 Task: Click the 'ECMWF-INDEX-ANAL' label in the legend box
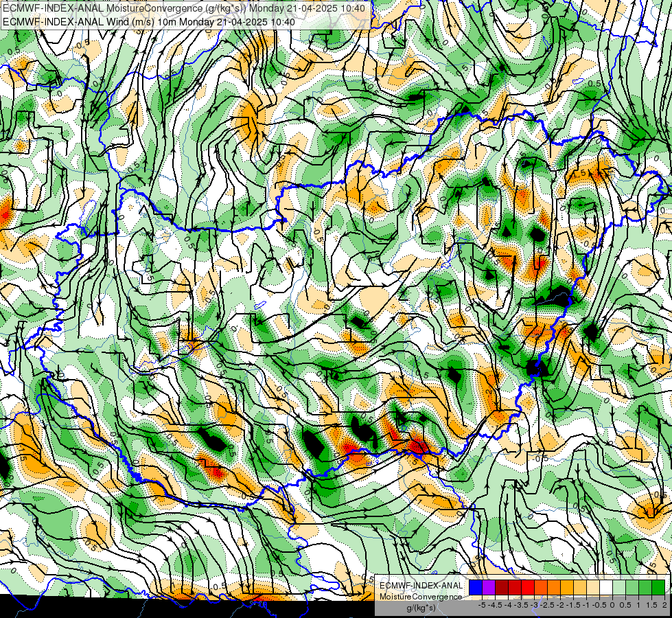pyautogui.click(x=421, y=586)
